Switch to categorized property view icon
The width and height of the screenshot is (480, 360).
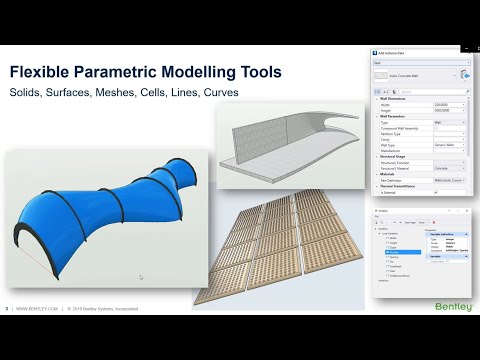click(x=377, y=91)
